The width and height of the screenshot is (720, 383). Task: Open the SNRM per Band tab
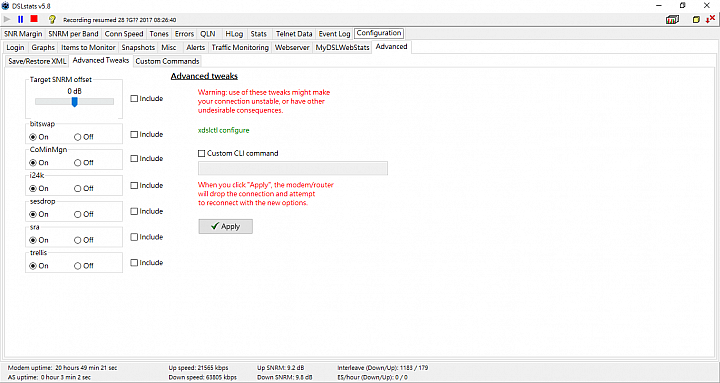coord(73,34)
